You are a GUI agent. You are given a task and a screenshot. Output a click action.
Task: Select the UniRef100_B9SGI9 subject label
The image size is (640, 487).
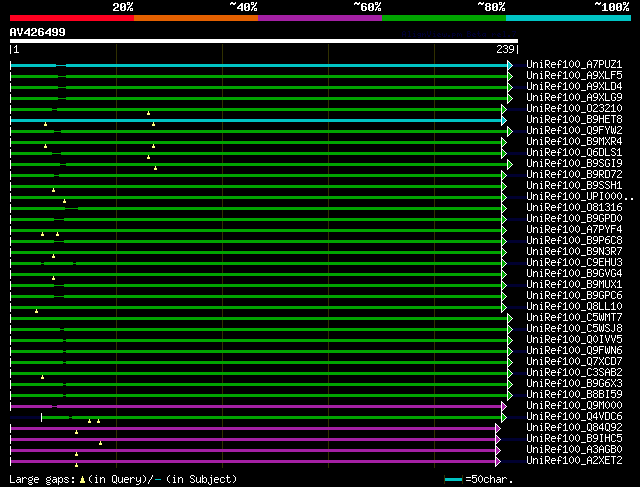[574, 164]
